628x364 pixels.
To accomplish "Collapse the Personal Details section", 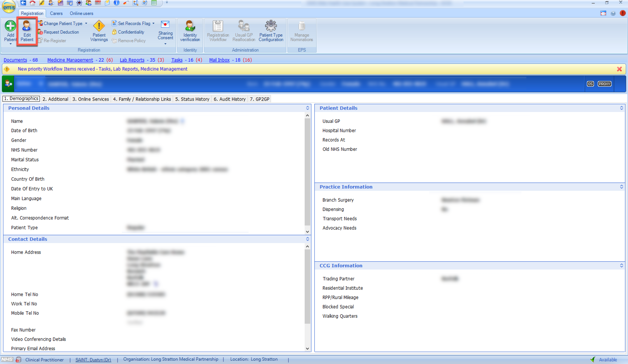I will coord(307,108).
